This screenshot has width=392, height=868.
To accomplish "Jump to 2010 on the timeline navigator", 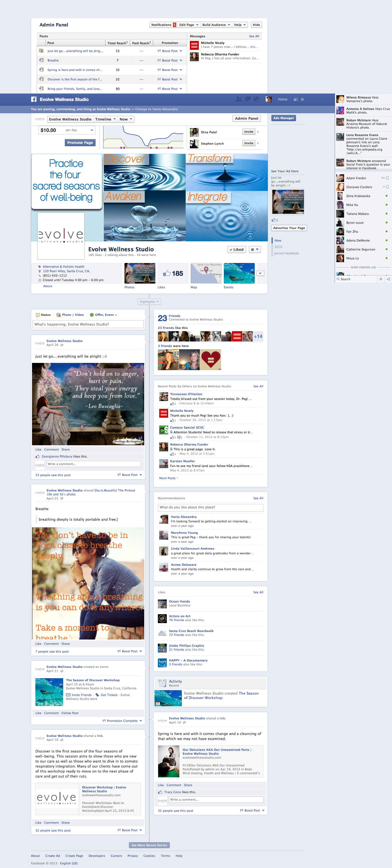I will click(x=278, y=247).
